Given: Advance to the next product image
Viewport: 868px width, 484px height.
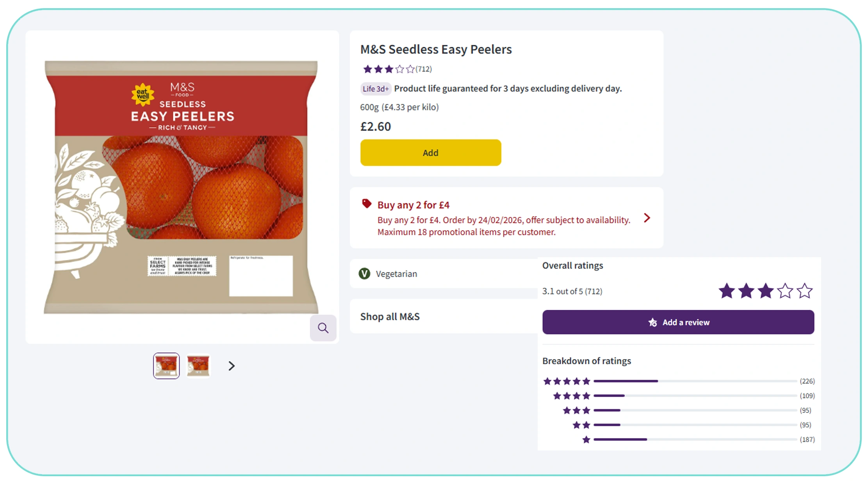Looking at the screenshot, I should click(231, 366).
